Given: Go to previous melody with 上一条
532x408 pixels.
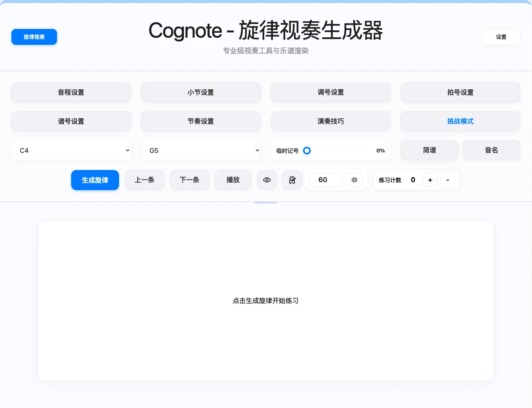Looking at the screenshot, I should pos(145,180).
